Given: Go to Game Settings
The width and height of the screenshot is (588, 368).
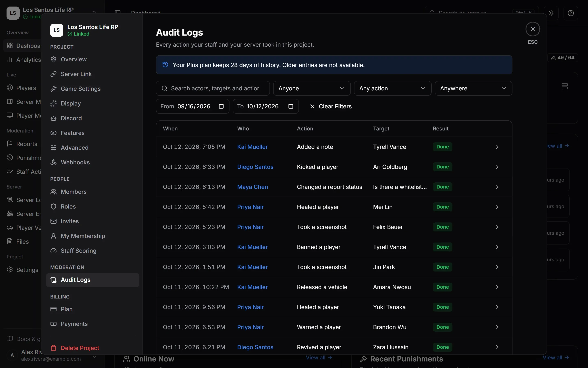Looking at the screenshot, I should tap(92, 89).
